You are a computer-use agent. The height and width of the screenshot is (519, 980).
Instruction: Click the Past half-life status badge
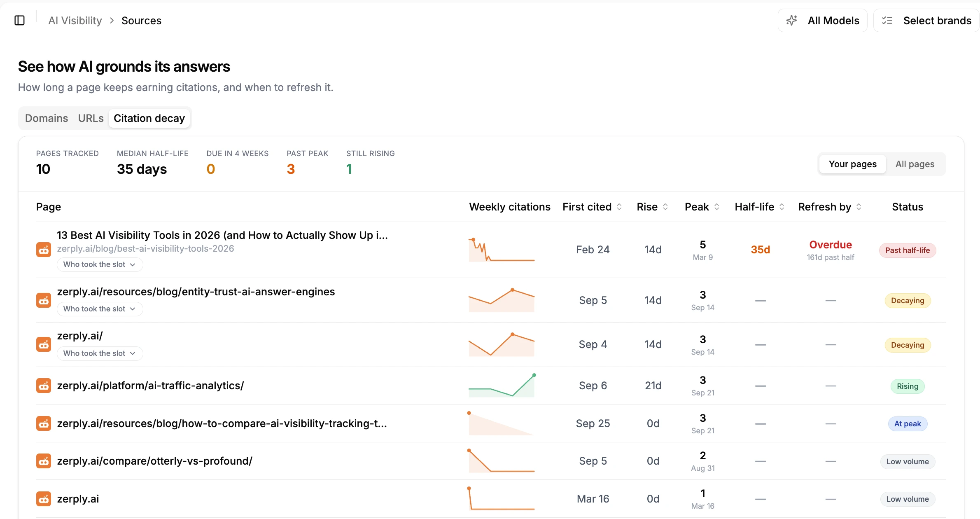(x=908, y=250)
